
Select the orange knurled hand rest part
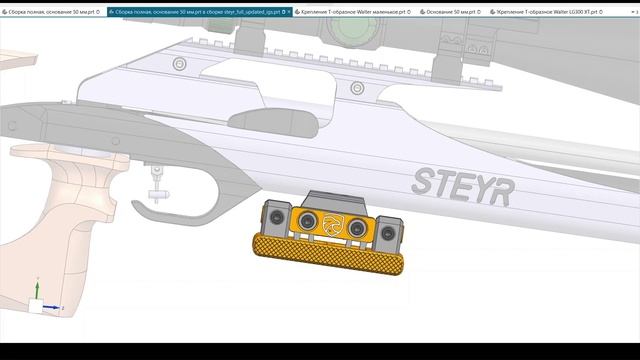point(328,254)
